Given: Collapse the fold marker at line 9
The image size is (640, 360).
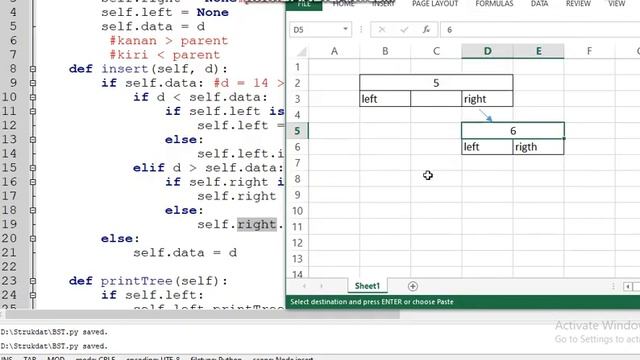Looking at the screenshot, I should click(33, 83).
